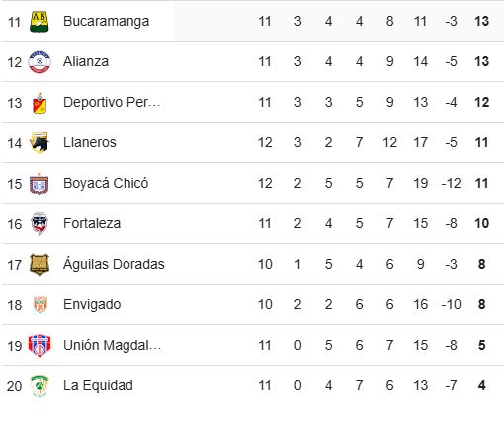Click the Águilas Doradas gold crest
The width and height of the screenshot is (504, 421).
tap(40, 265)
